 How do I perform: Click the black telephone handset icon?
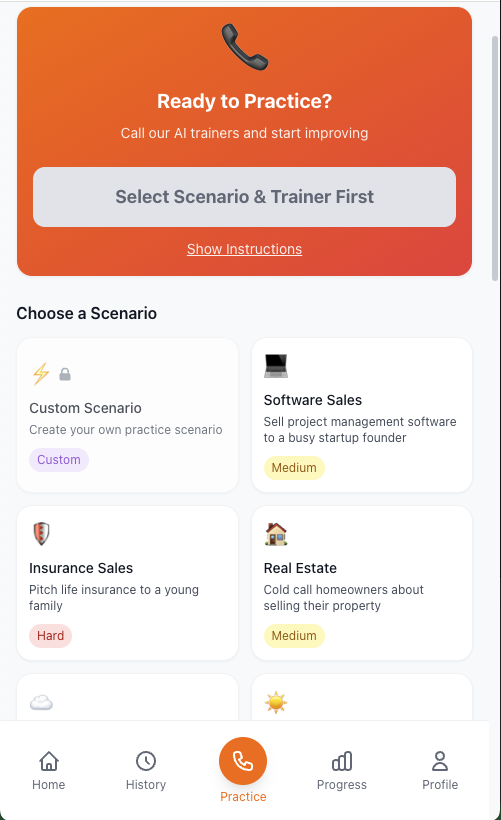point(244,47)
